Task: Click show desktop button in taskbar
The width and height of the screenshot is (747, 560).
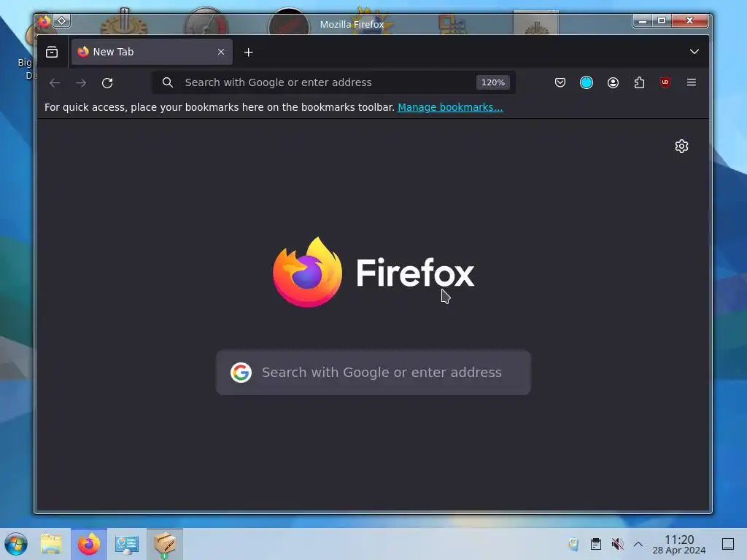Action: tap(728, 544)
